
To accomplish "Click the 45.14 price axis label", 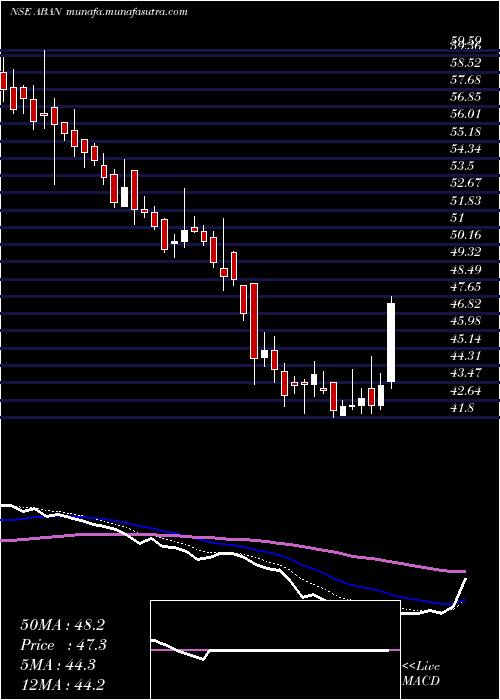I will click(x=466, y=338).
